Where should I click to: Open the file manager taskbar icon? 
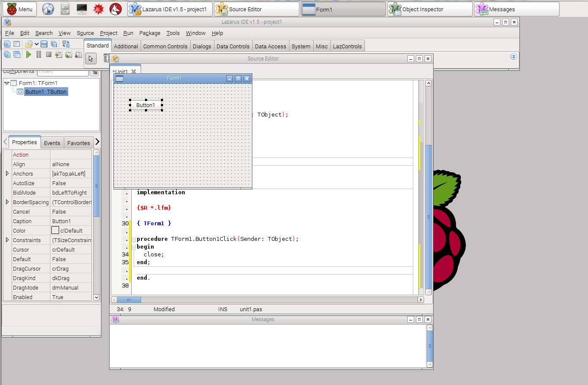pyautogui.click(x=65, y=9)
